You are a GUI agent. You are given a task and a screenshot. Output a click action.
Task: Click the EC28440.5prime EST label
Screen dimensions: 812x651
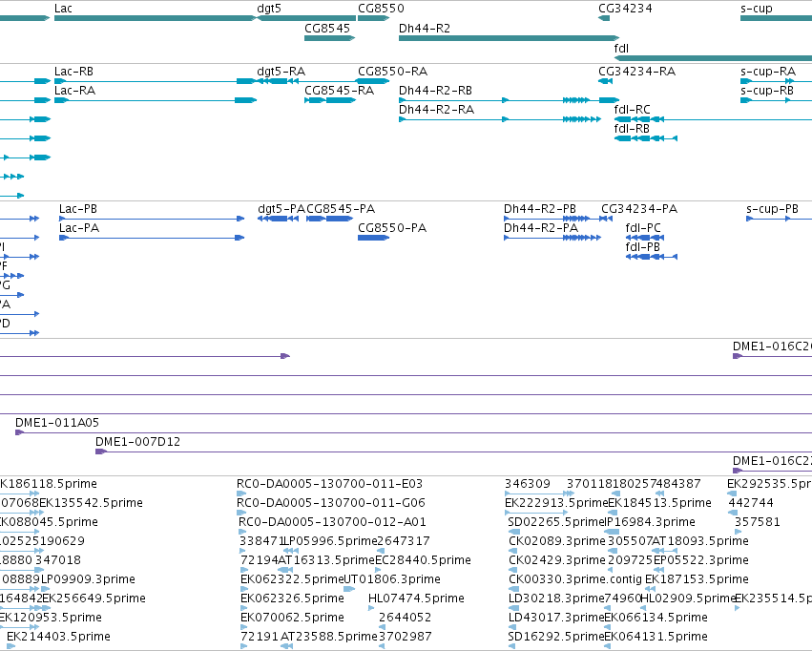423,561
